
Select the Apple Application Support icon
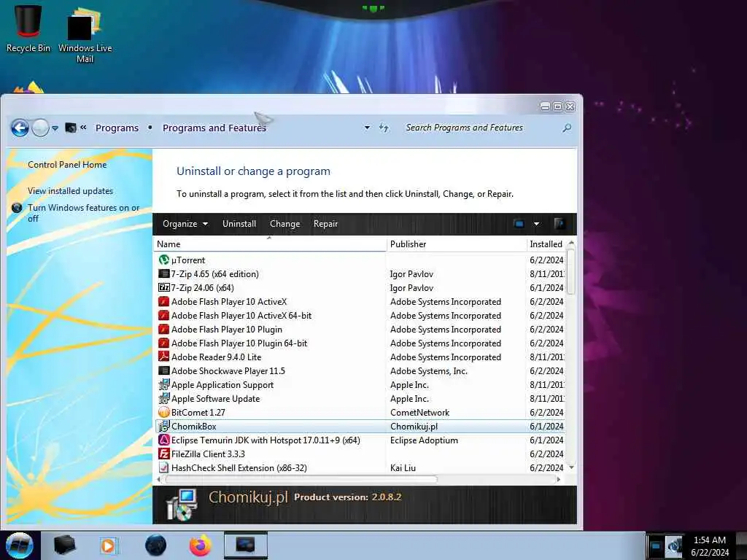click(164, 384)
